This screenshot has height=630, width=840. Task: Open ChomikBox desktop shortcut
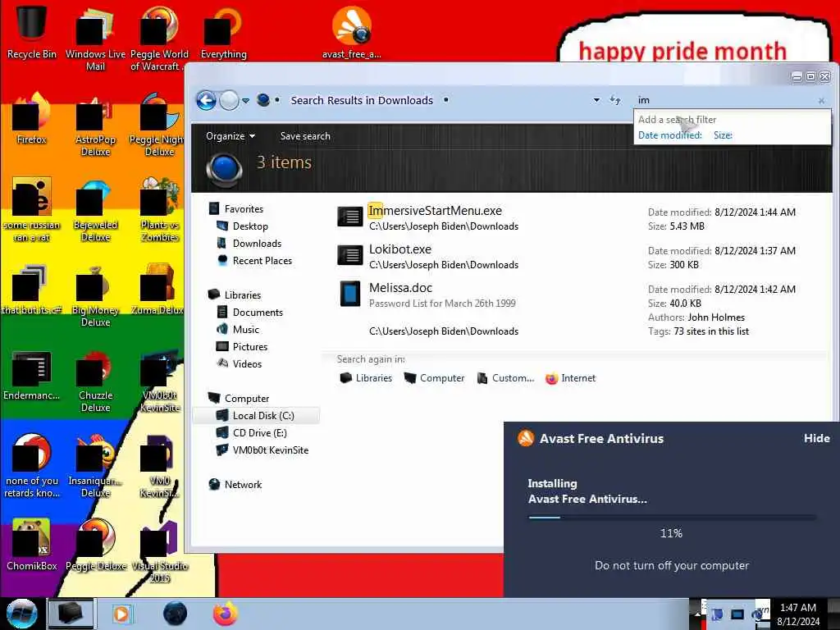click(x=32, y=545)
